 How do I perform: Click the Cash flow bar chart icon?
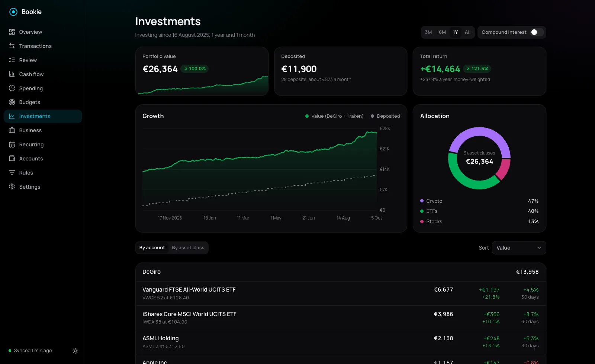click(12, 74)
